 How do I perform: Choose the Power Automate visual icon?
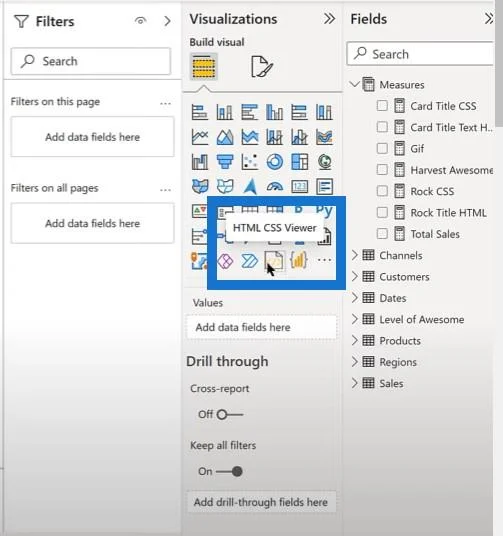click(250, 262)
